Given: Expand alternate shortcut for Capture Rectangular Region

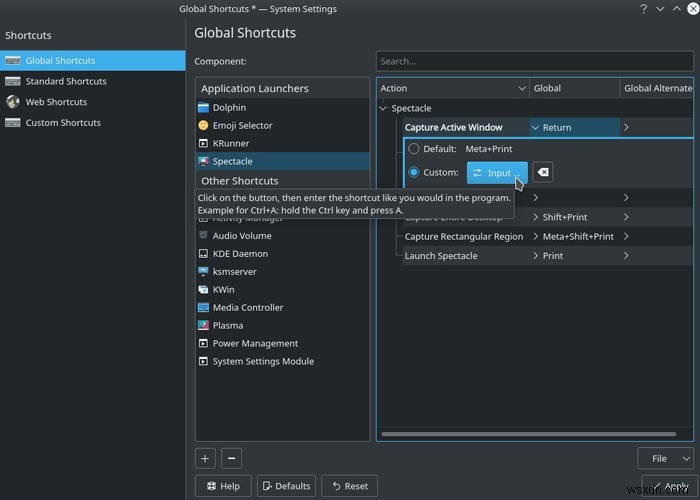Looking at the screenshot, I should 626,236.
